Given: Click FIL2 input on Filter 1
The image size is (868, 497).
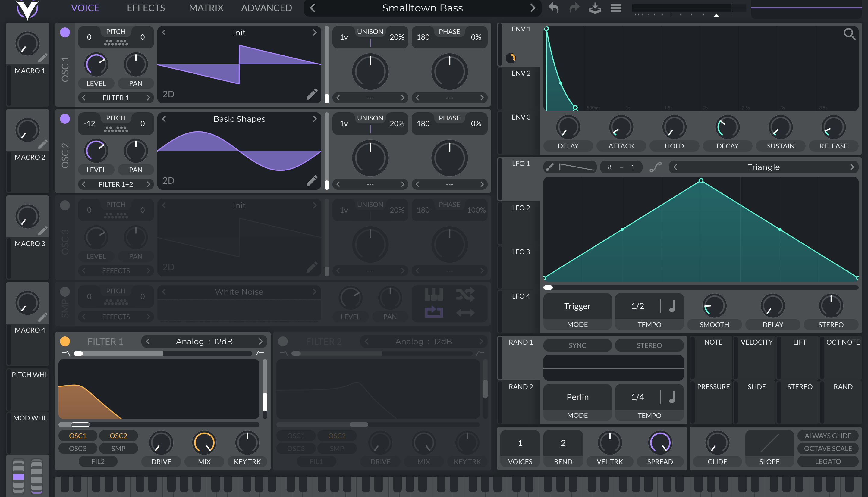Looking at the screenshot, I should (x=98, y=461).
